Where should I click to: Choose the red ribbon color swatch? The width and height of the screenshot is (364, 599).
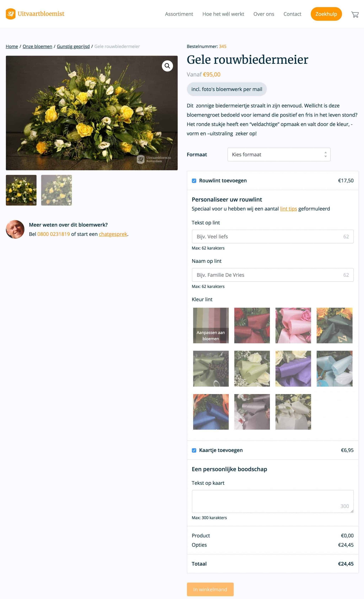tap(252, 325)
